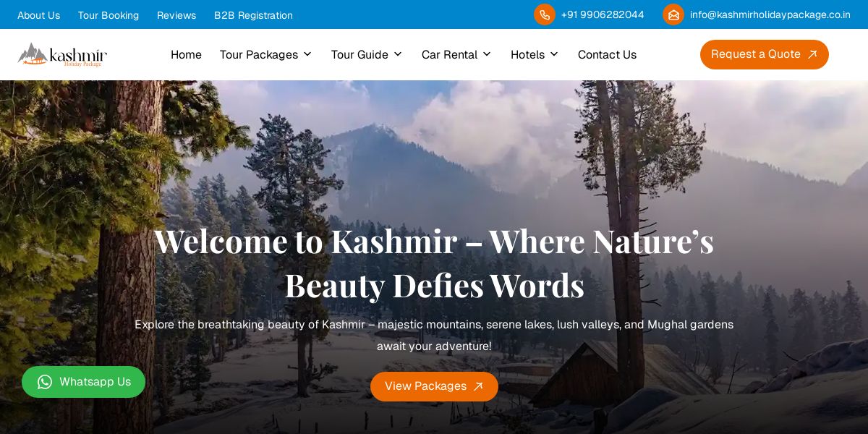Click the Kashmir Holiday Package logo
This screenshot has height=434, width=868.
click(62, 55)
